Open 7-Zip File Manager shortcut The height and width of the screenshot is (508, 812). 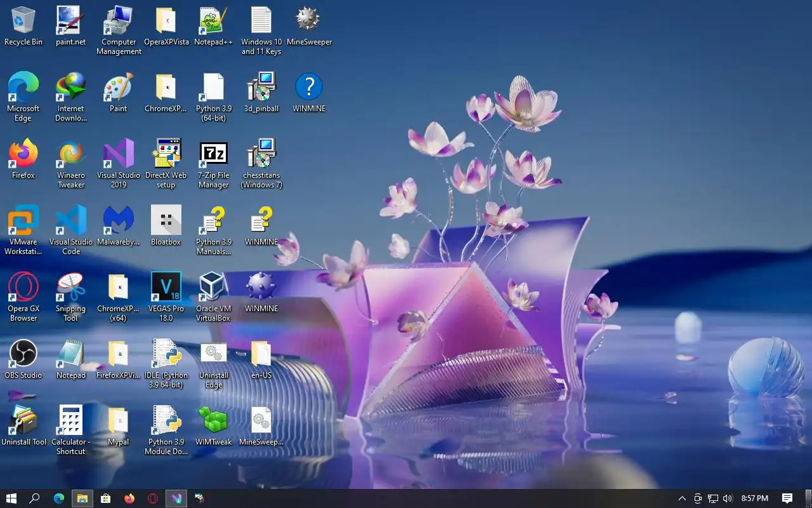[x=214, y=164]
